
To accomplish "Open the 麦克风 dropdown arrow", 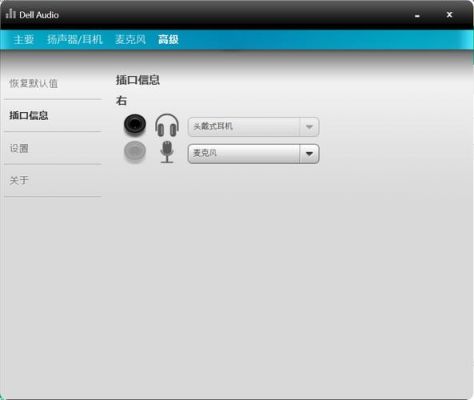I will click(309, 154).
